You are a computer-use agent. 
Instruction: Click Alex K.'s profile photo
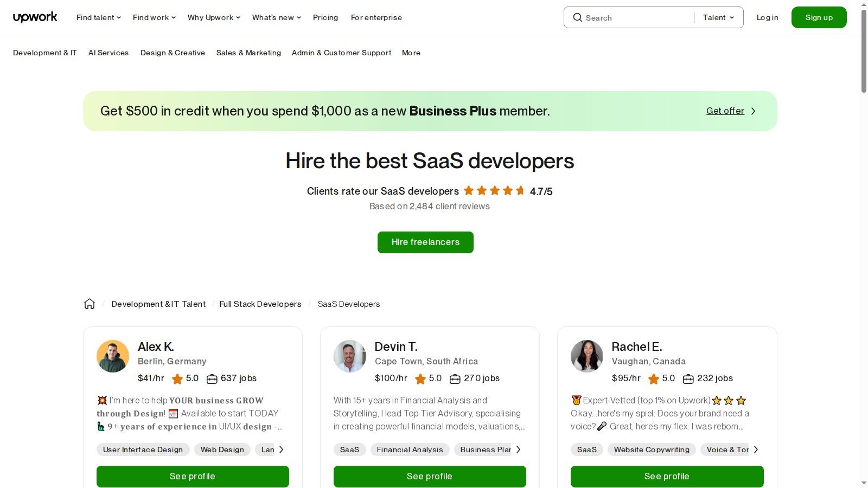pos(112,356)
